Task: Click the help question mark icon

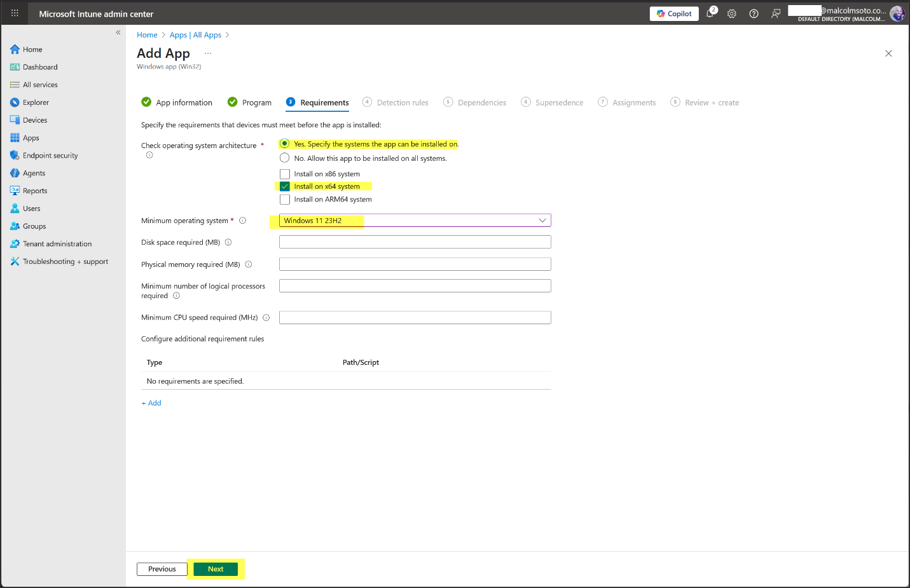Action: 754,13
